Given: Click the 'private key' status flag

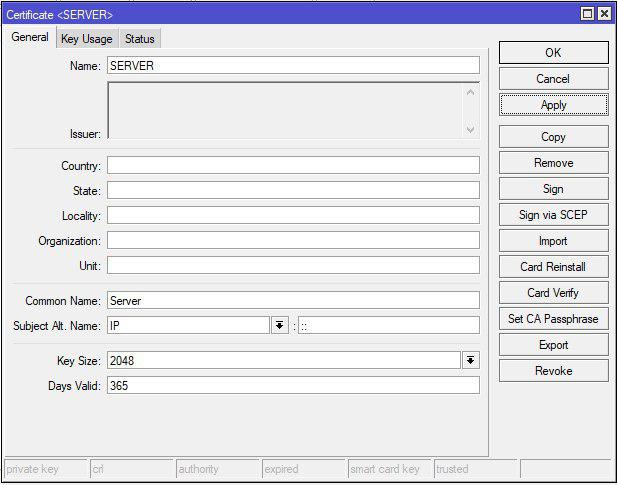Looking at the screenshot, I should 45,469.
